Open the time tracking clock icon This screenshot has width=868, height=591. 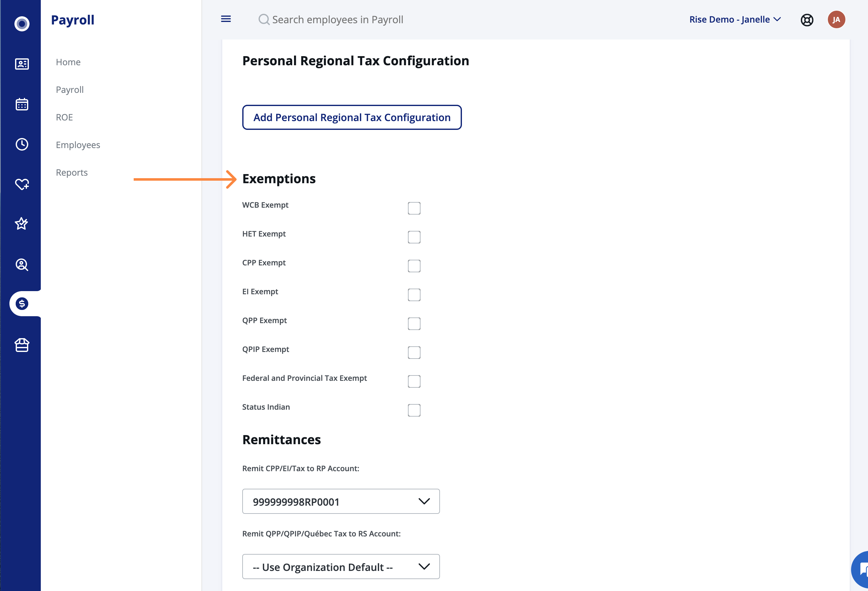tap(22, 144)
